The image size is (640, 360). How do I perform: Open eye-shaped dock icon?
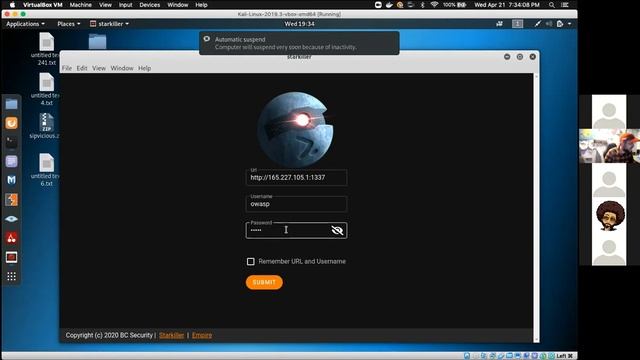tap(11, 219)
